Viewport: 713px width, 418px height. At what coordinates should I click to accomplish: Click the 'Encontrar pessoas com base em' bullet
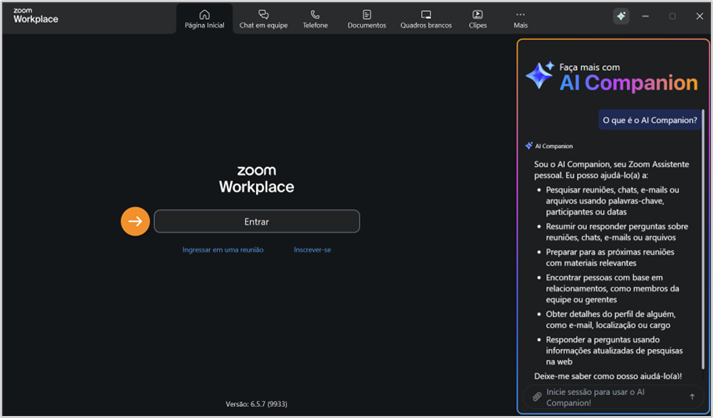point(612,288)
